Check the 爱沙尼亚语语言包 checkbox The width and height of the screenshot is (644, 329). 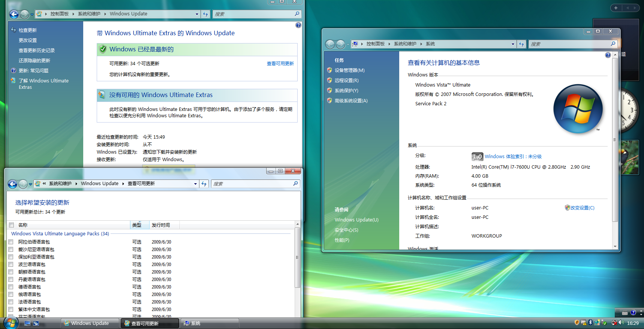pos(11,250)
